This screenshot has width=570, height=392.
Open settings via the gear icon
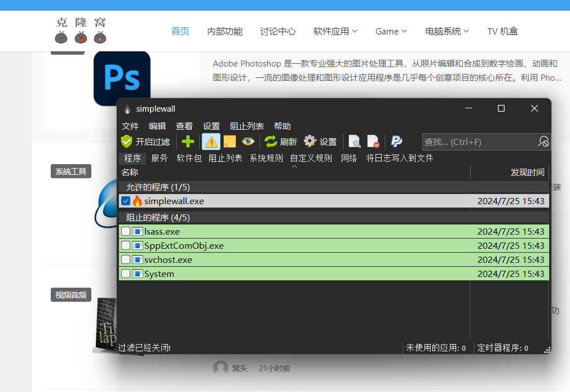click(310, 141)
